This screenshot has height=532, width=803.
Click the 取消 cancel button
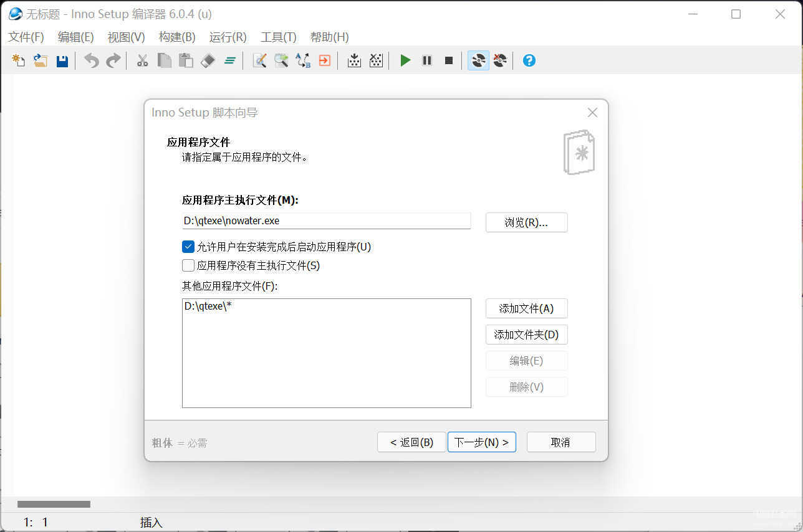point(561,442)
